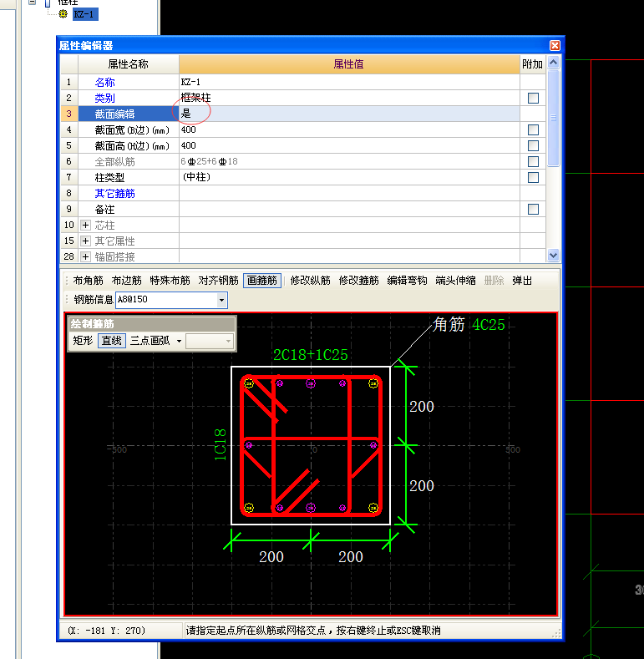The image size is (644, 659).
Task: Click the 1C18 side rebar label
Action: pyautogui.click(x=221, y=444)
